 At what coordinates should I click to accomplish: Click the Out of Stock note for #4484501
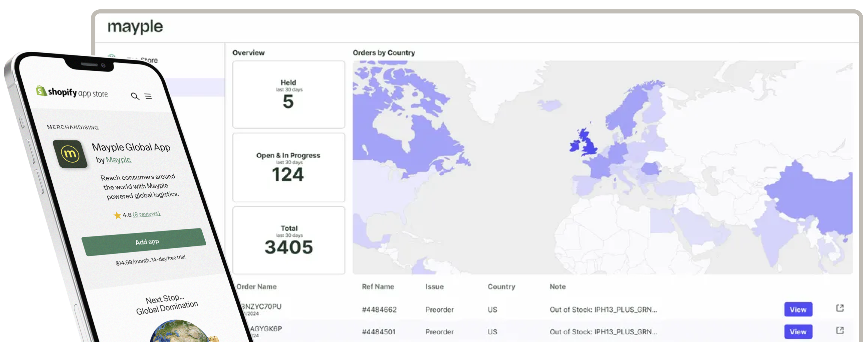pos(603,332)
